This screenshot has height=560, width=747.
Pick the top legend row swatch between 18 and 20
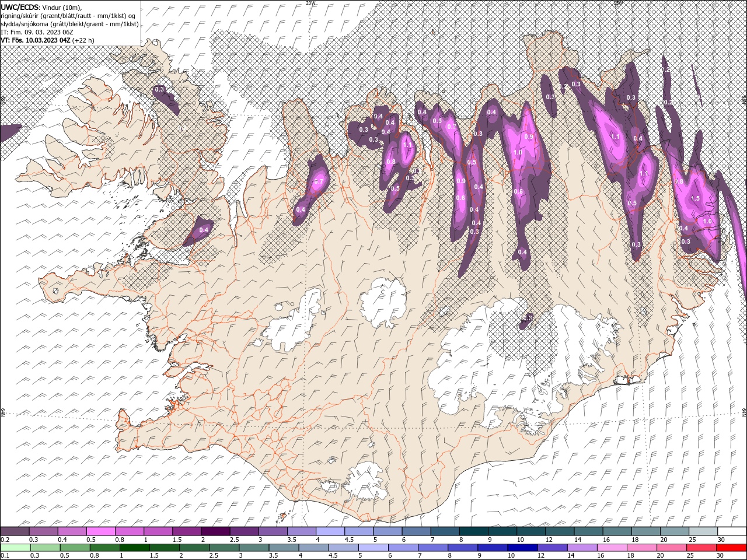coord(645,531)
